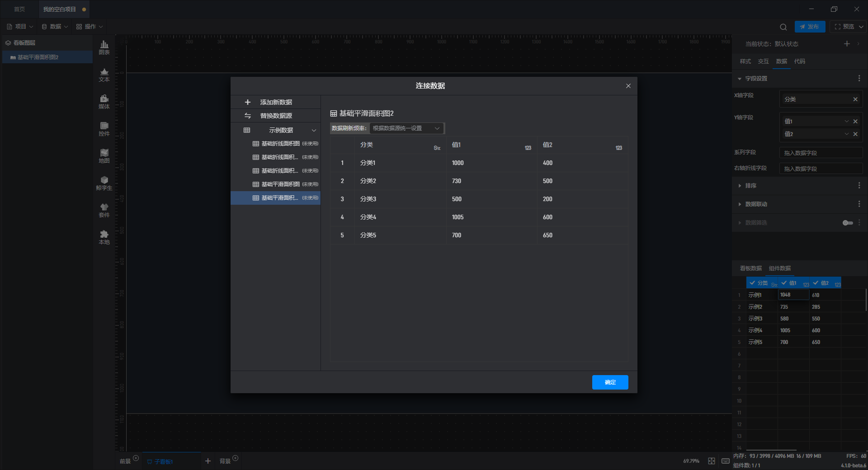Open the 套件 kit component category
The width and height of the screenshot is (868, 470).
pyautogui.click(x=104, y=210)
